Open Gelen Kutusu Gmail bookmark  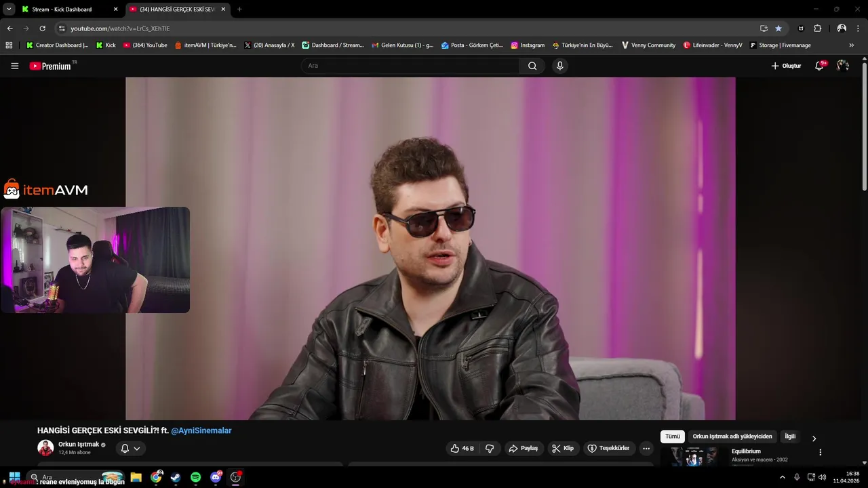402,45
